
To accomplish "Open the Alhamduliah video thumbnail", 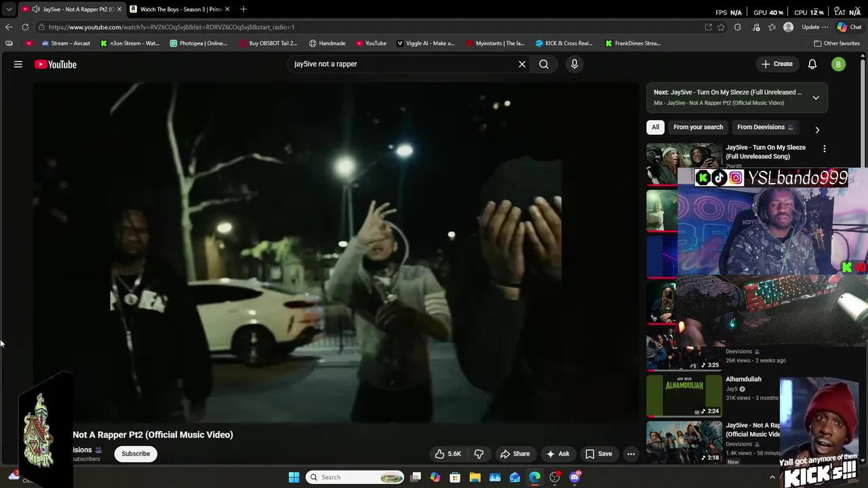I will [684, 395].
